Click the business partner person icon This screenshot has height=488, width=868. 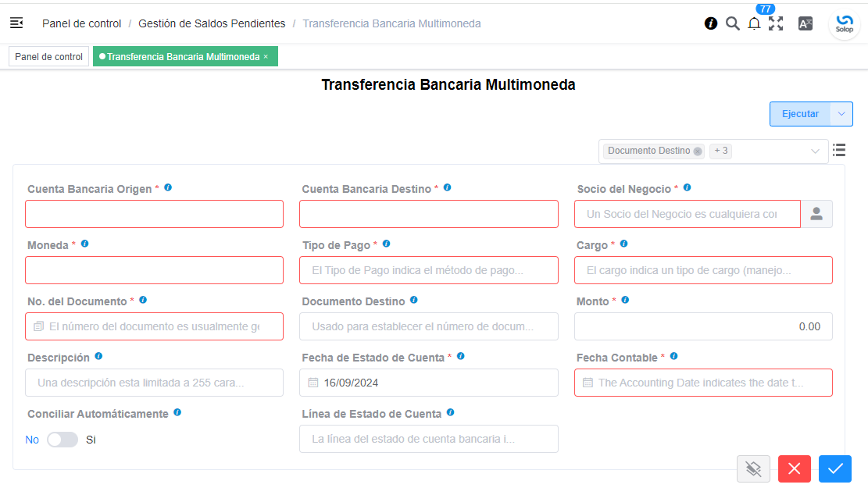click(x=816, y=214)
